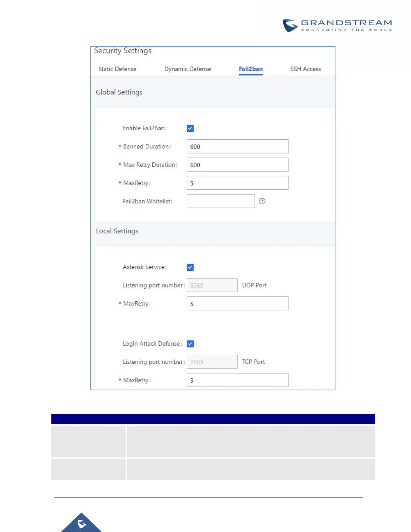
Task: Click the 5060 listening port field
Action: (212, 285)
